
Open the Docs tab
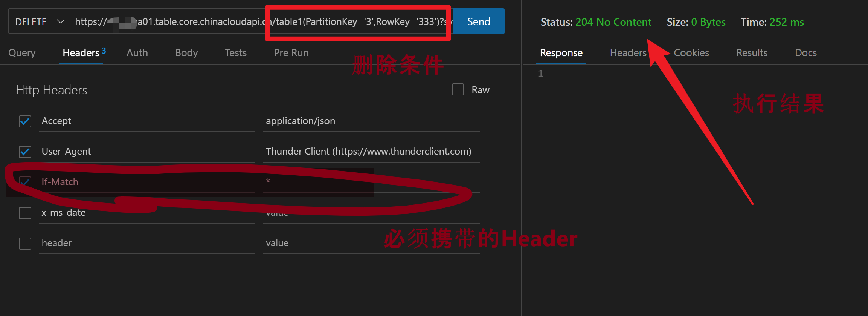(805, 53)
